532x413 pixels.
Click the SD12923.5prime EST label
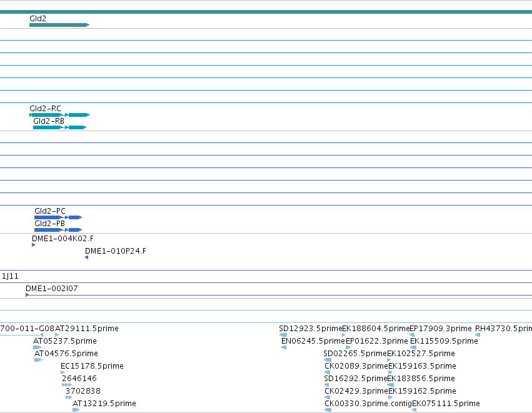[311, 329]
